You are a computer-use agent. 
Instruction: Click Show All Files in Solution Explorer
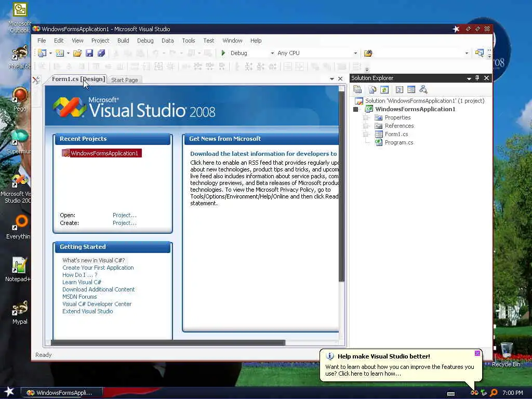pos(372,89)
